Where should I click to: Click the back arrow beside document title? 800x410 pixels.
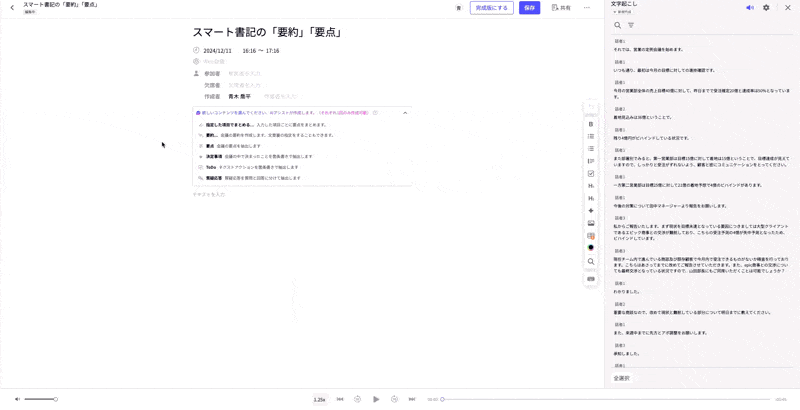pos(12,8)
